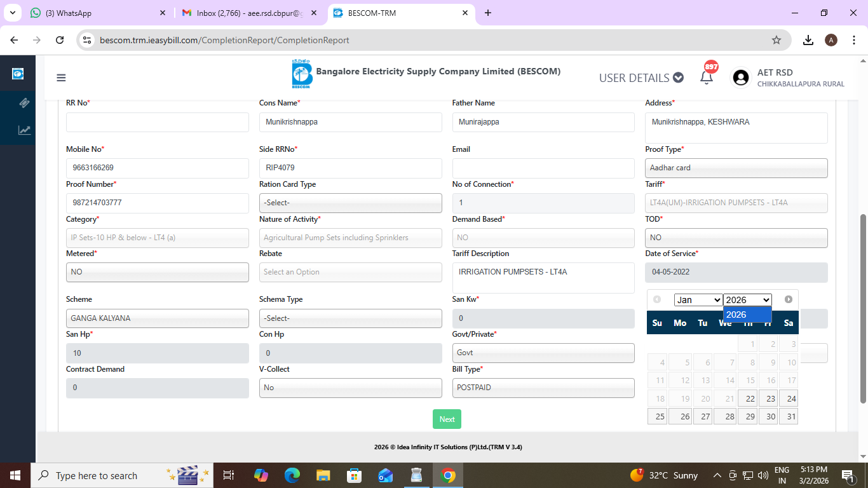Click the Email input field

[543, 168]
